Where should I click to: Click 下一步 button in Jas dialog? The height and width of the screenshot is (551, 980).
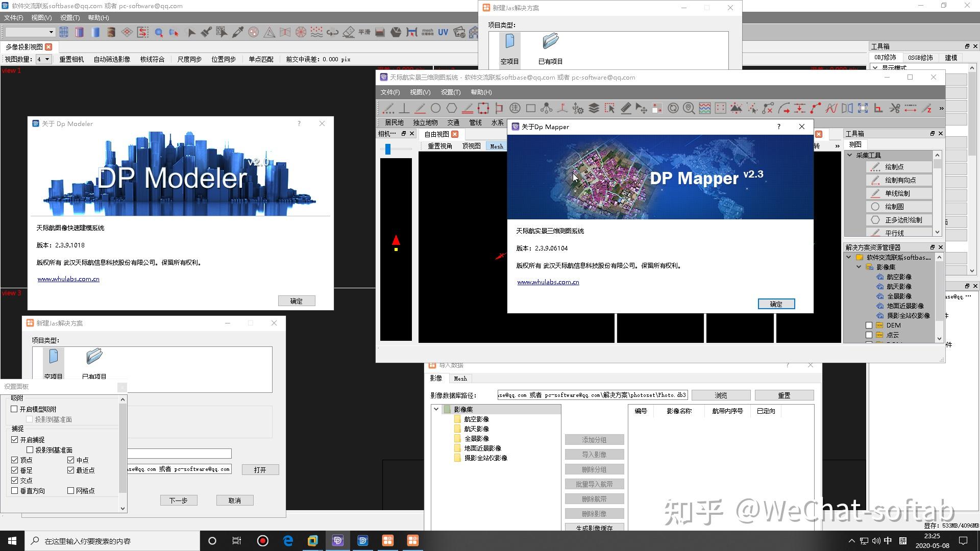click(179, 500)
